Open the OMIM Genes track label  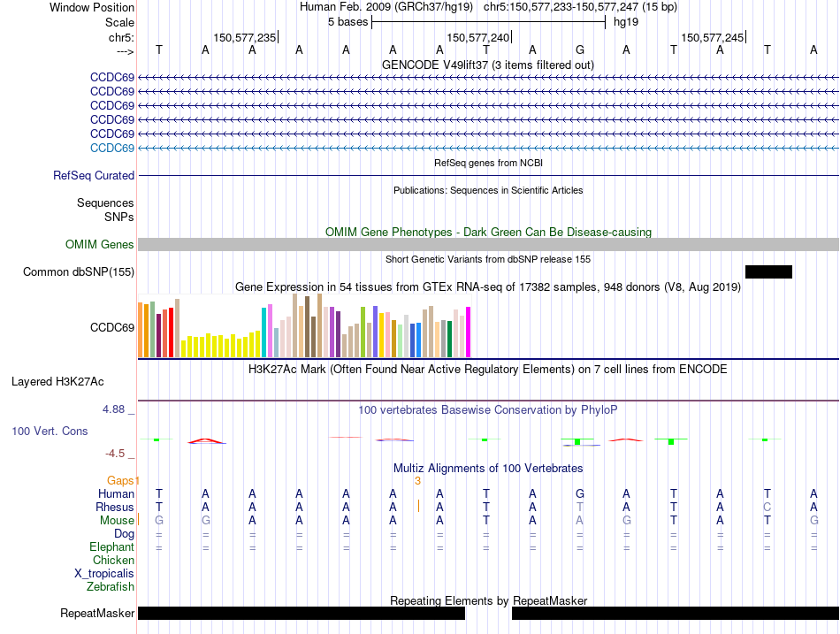click(100, 245)
